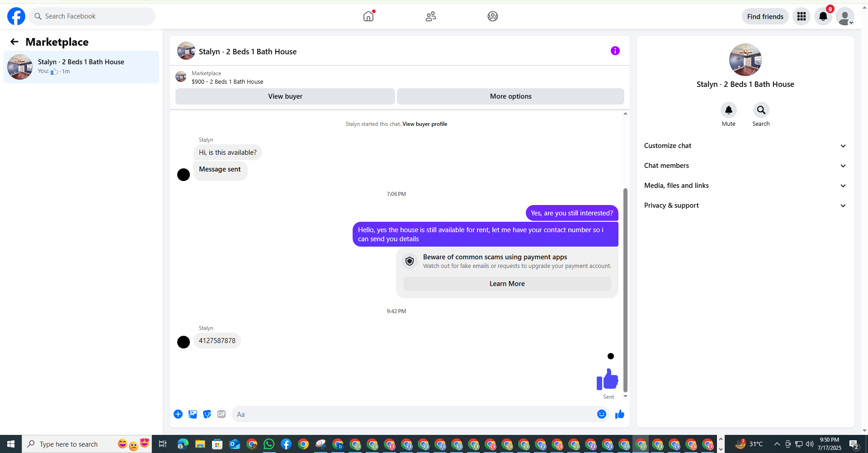The width and height of the screenshot is (868, 453).
Task: Click the listing photo in the right panel
Action: pos(745,60)
